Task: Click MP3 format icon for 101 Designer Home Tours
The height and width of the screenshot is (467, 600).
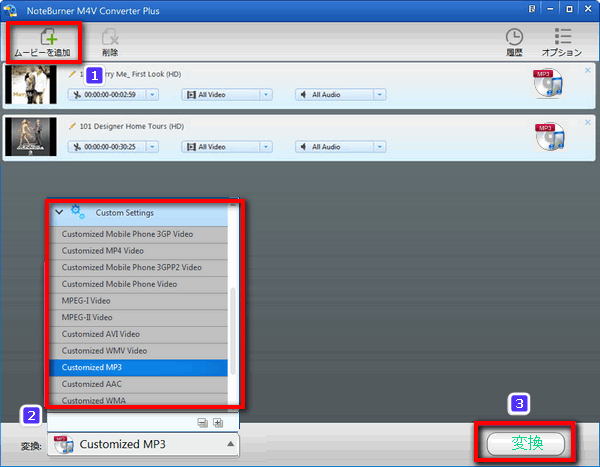Action: point(549,136)
